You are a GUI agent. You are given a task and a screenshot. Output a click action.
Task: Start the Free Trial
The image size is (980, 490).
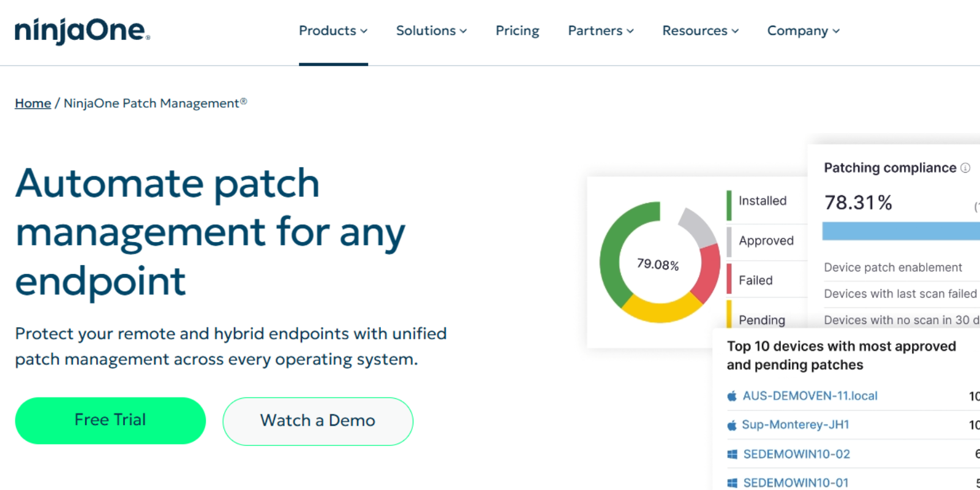click(x=110, y=420)
